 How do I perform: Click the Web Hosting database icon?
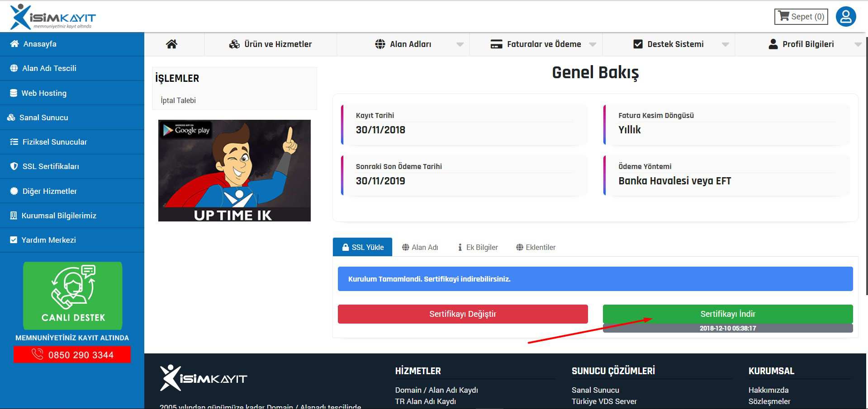click(14, 93)
